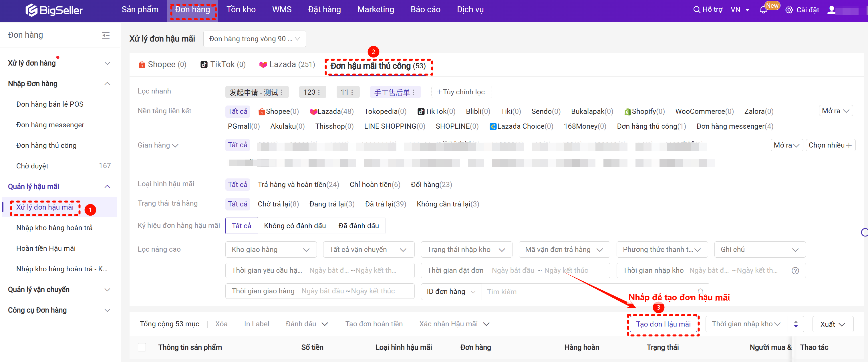Expand the Xuất export dropdown

click(x=832, y=324)
